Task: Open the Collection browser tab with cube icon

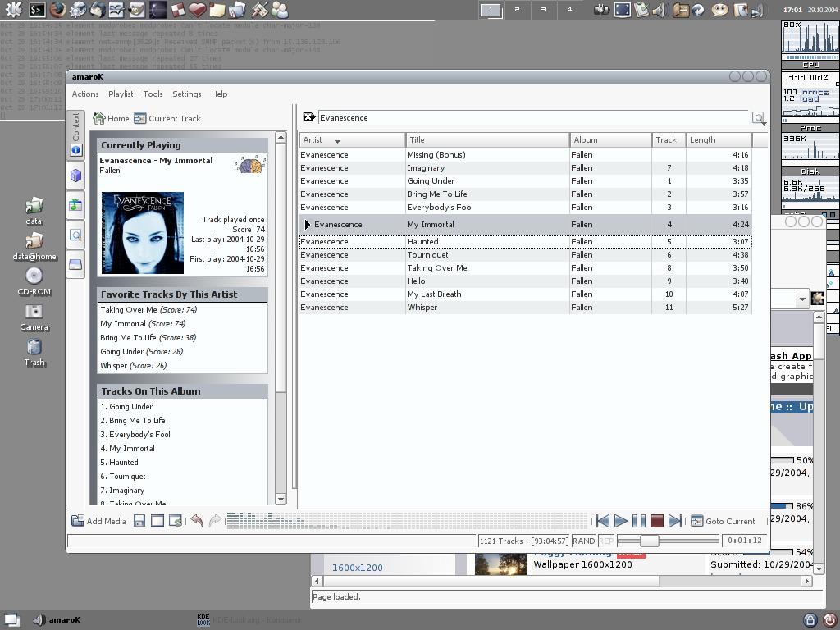Action: (x=75, y=176)
